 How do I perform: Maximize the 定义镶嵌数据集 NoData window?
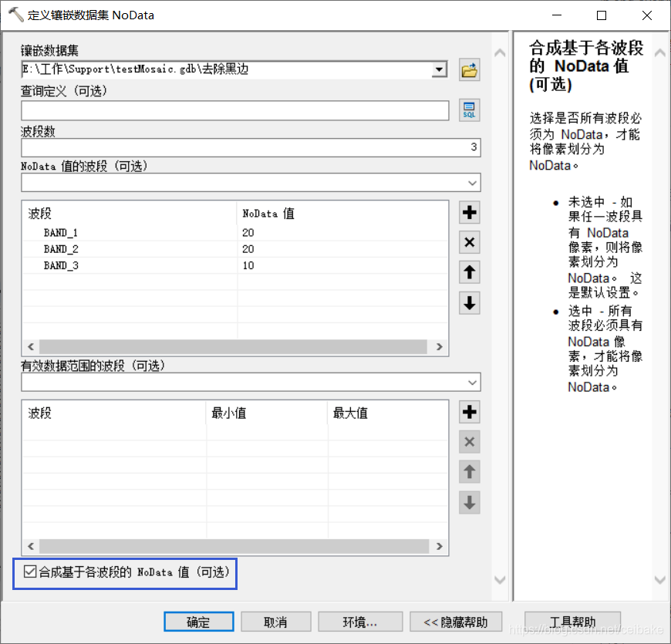pos(602,15)
